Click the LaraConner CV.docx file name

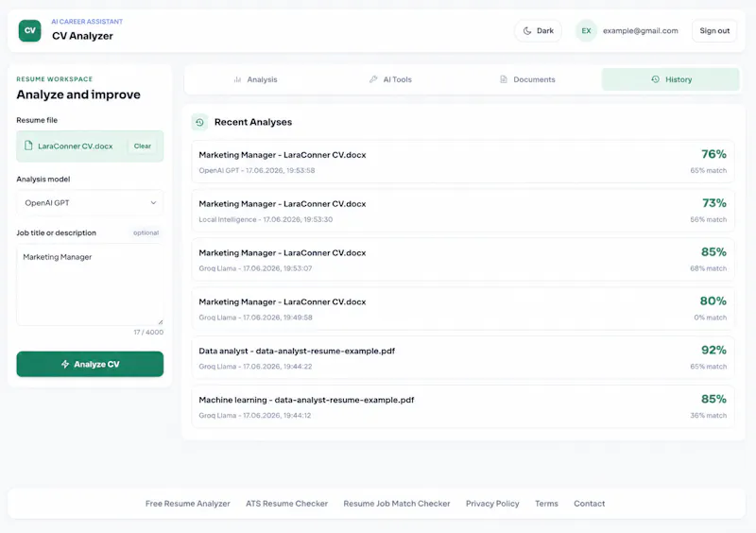coord(76,146)
